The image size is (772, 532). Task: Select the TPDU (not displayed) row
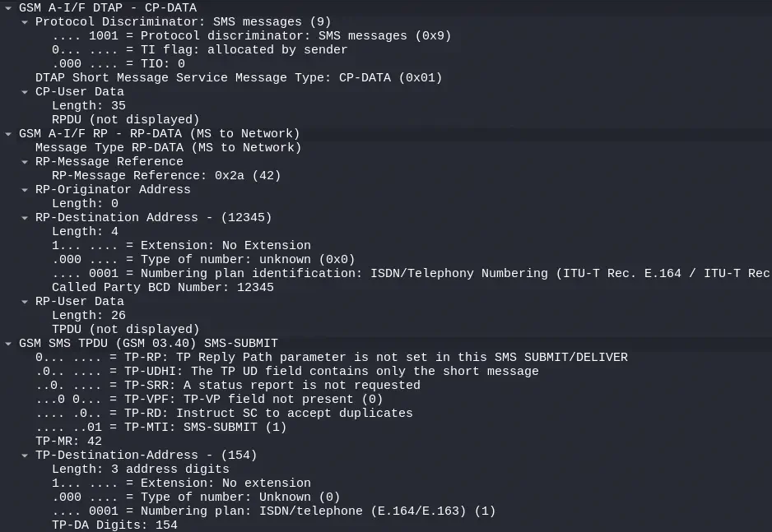tap(125, 330)
